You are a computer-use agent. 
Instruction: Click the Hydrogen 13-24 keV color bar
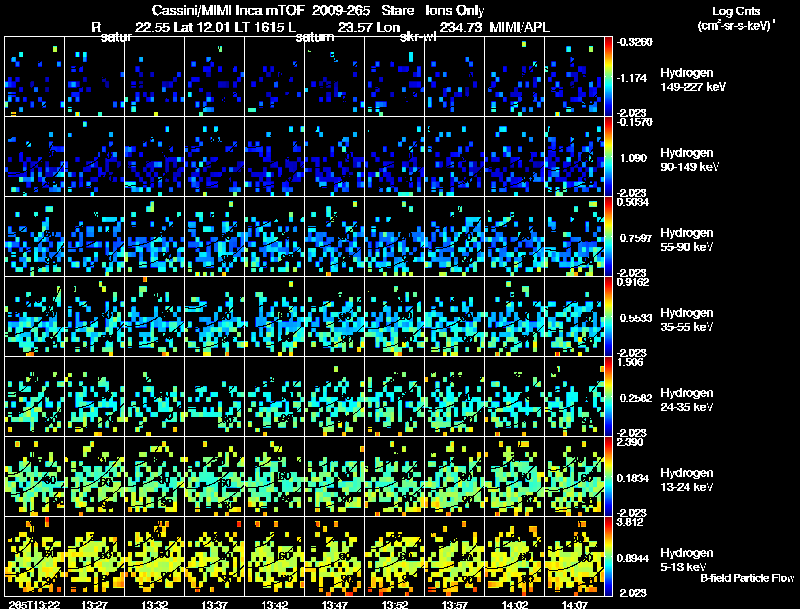click(608, 477)
